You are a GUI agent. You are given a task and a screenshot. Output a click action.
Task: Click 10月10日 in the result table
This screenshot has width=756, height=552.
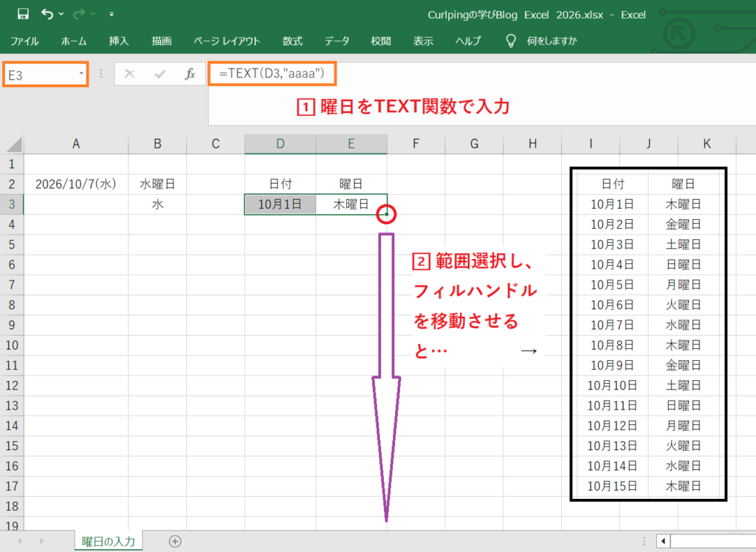coord(612,385)
